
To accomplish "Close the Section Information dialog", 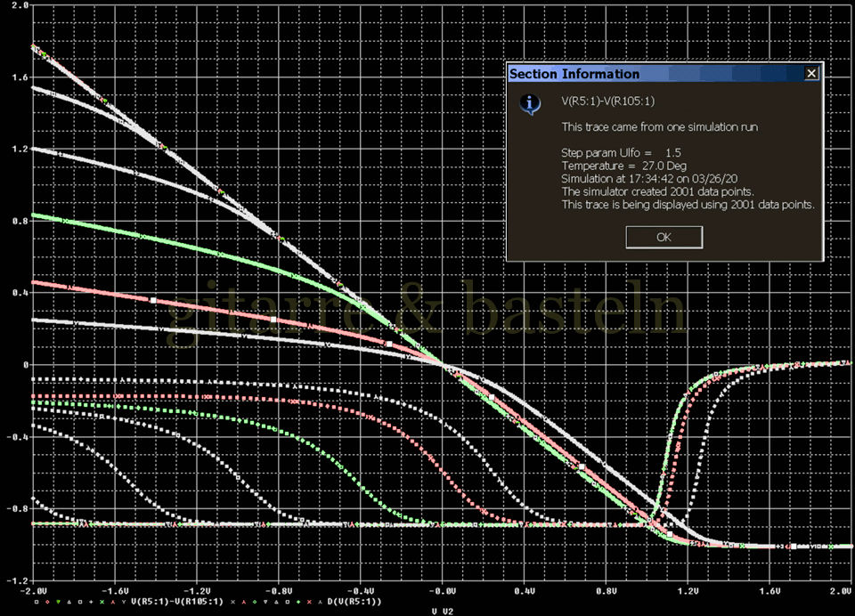I will (811, 73).
